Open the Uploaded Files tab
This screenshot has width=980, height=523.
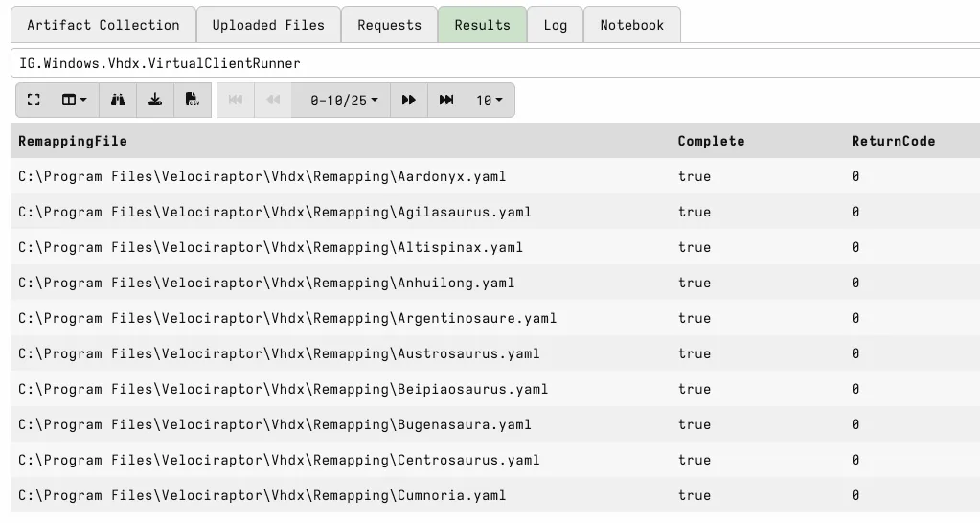[x=268, y=25]
